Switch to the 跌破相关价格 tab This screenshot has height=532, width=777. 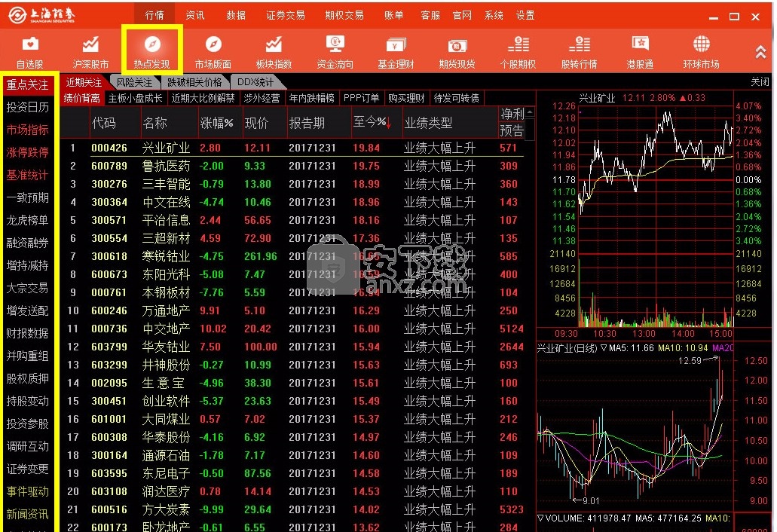[194, 82]
